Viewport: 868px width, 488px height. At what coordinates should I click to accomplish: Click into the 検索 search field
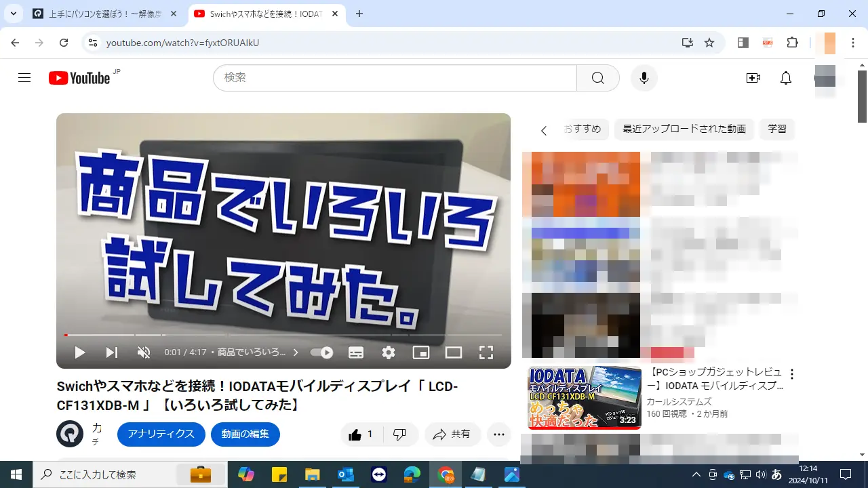click(x=395, y=78)
